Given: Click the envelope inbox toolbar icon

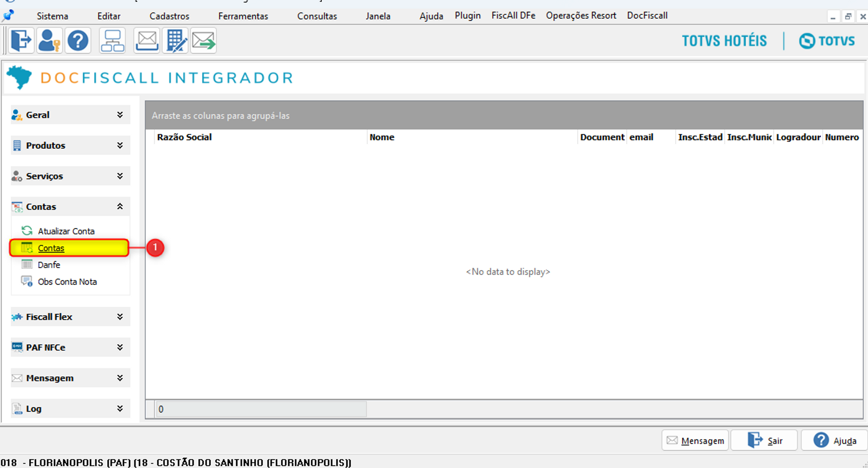Looking at the screenshot, I should [x=147, y=41].
